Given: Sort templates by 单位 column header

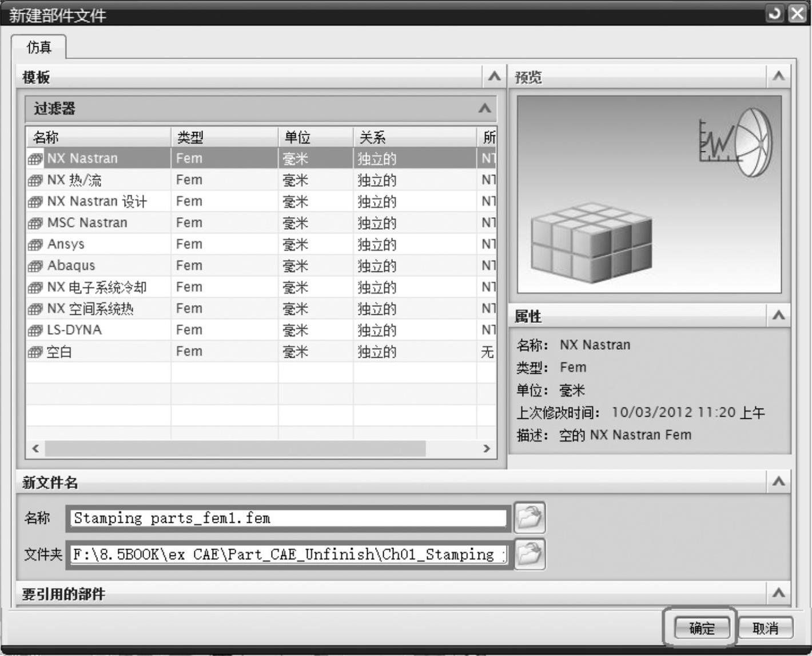Looking at the screenshot, I should (x=316, y=137).
